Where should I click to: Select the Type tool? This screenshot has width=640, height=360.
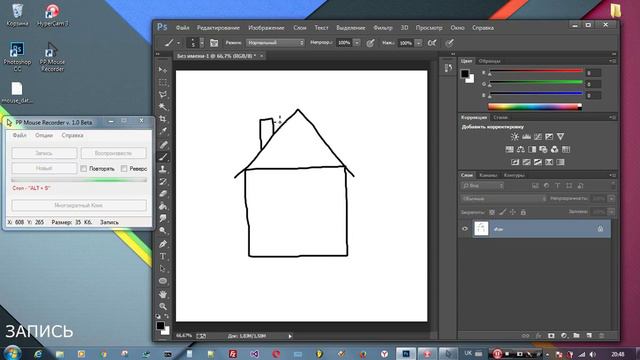tap(163, 256)
